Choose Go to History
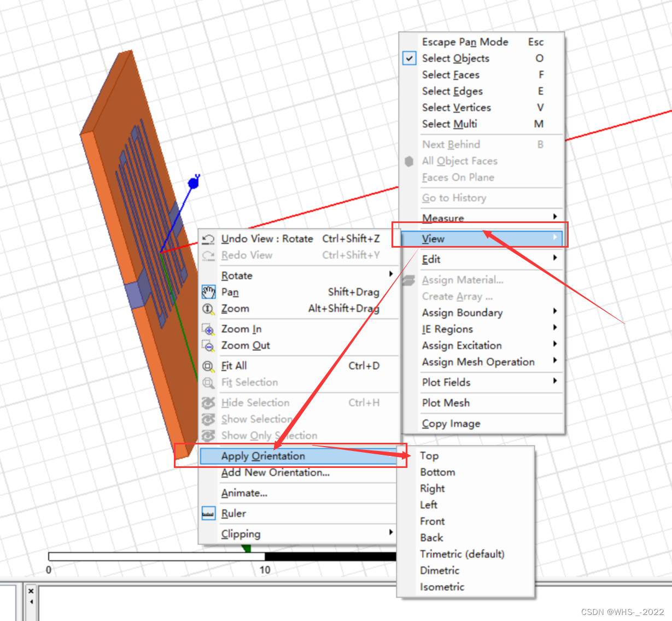 pos(482,198)
